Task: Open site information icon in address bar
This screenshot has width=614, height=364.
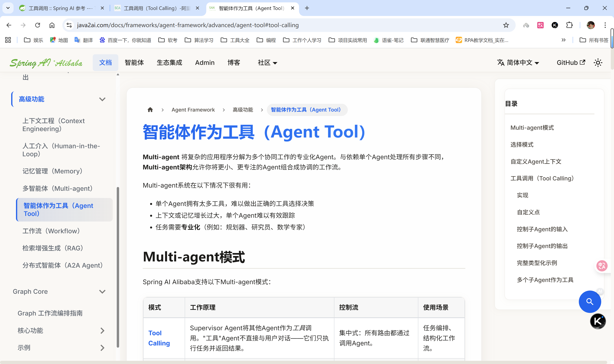Action: [x=70, y=25]
